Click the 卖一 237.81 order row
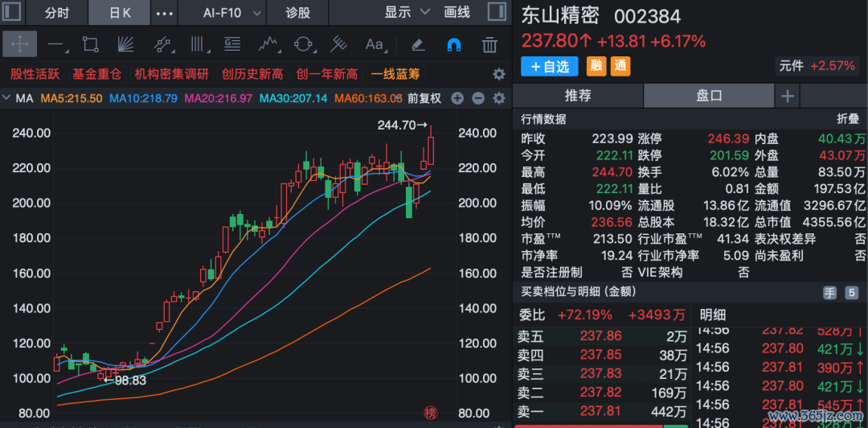The height and width of the screenshot is (428, 868). [602, 411]
